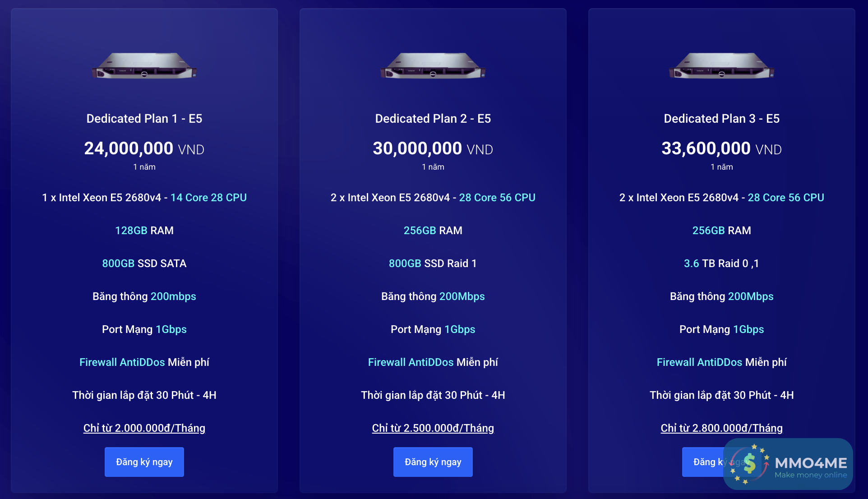Click the 'Dedicated Plan 2 - E5' title
The width and height of the screenshot is (868, 499).
pyautogui.click(x=433, y=118)
